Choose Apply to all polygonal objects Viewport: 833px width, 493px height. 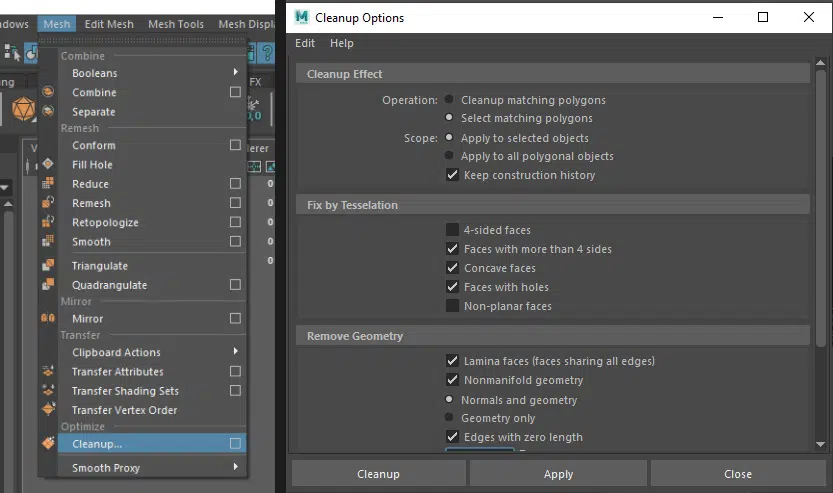click(449, 155)
